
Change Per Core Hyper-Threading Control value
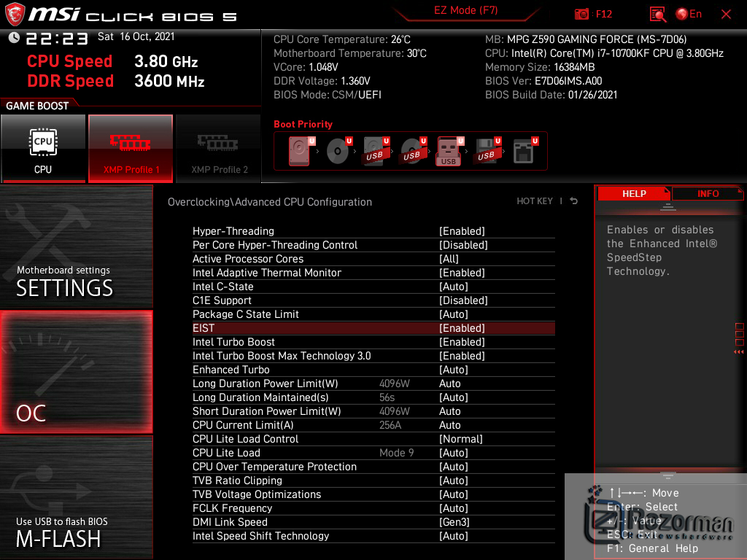[463, 245]
